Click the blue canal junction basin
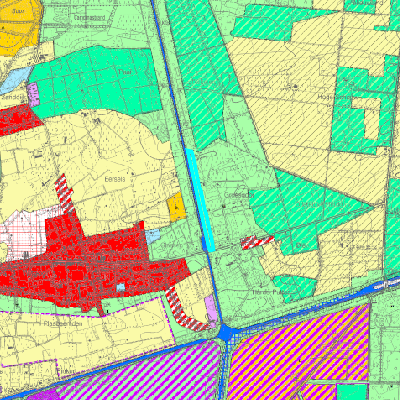This screenshot has width=400, height=400. tap(226, 332)
